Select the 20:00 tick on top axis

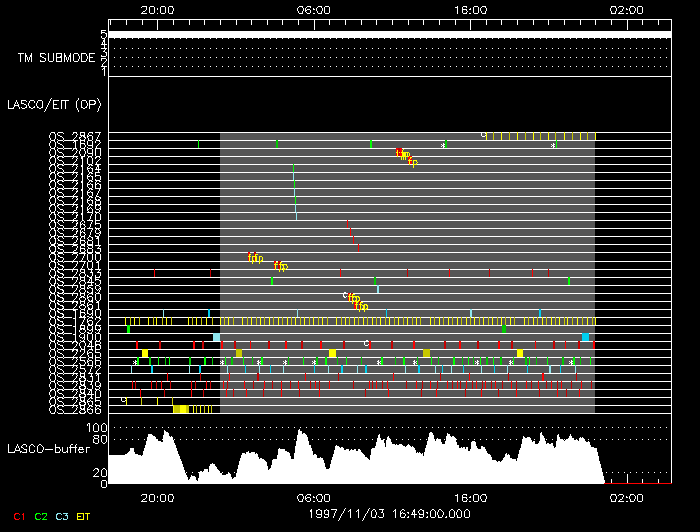pyautogui.click(x=157, y=8)
